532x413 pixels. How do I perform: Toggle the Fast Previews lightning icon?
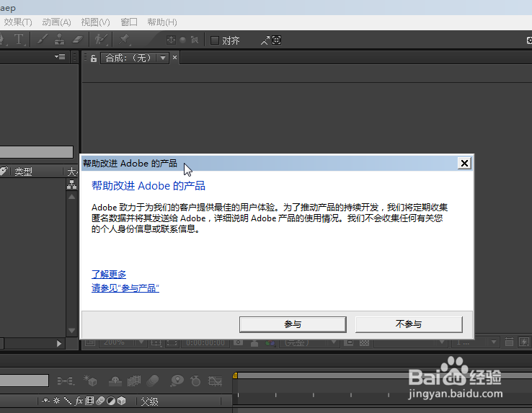coord(524,342)
